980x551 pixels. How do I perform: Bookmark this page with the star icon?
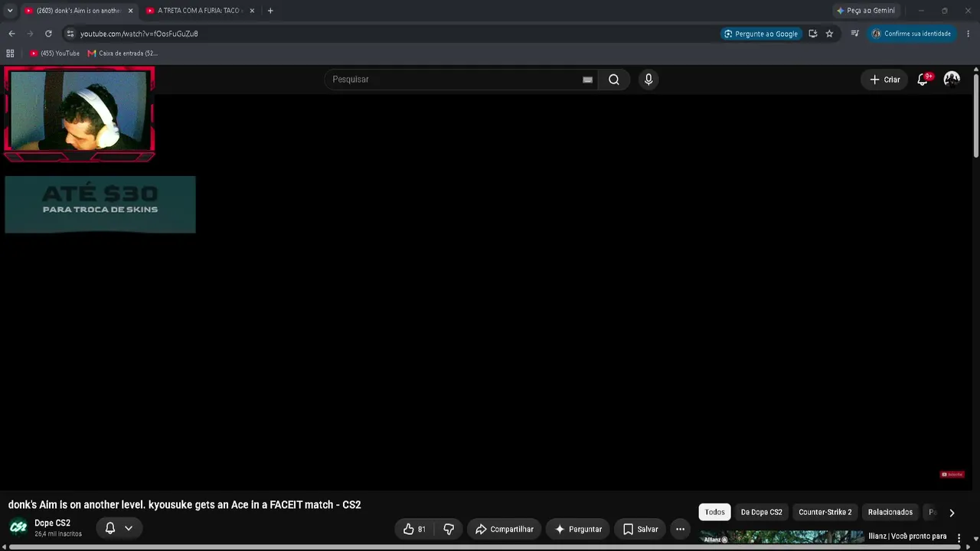pyautogui.click(x=829, y=34)
